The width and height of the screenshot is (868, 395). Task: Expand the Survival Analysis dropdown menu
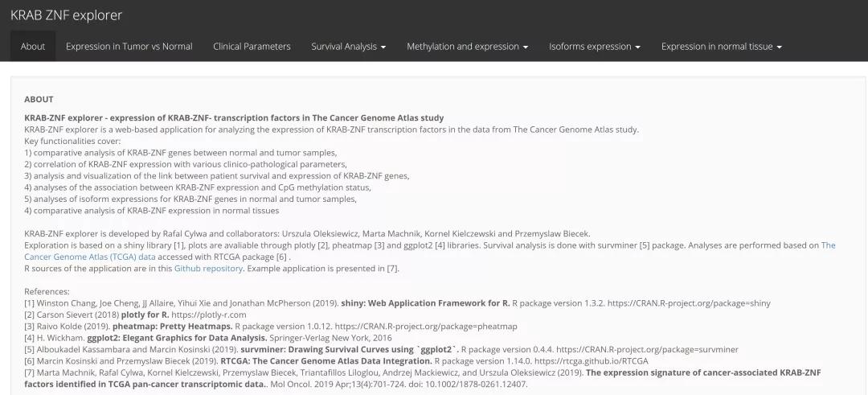(348, 47)
